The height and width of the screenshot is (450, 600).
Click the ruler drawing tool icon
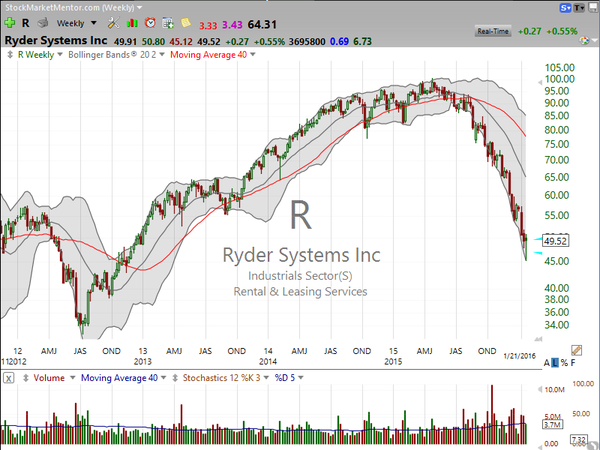pos(577,350)
